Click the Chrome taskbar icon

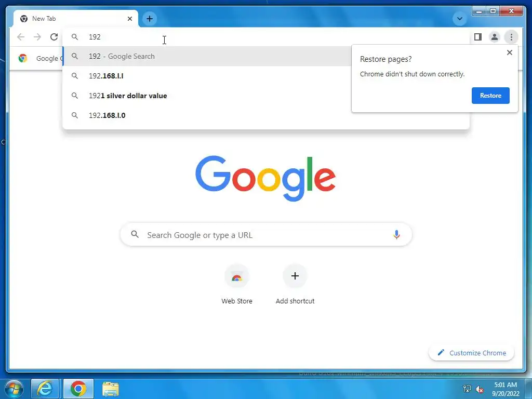coord(78,389)
